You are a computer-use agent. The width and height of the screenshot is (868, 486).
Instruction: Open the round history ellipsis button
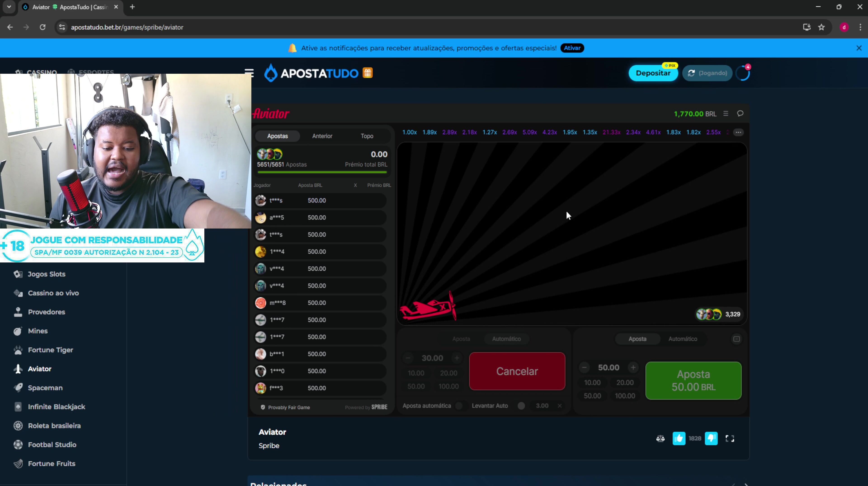[738, 132]
